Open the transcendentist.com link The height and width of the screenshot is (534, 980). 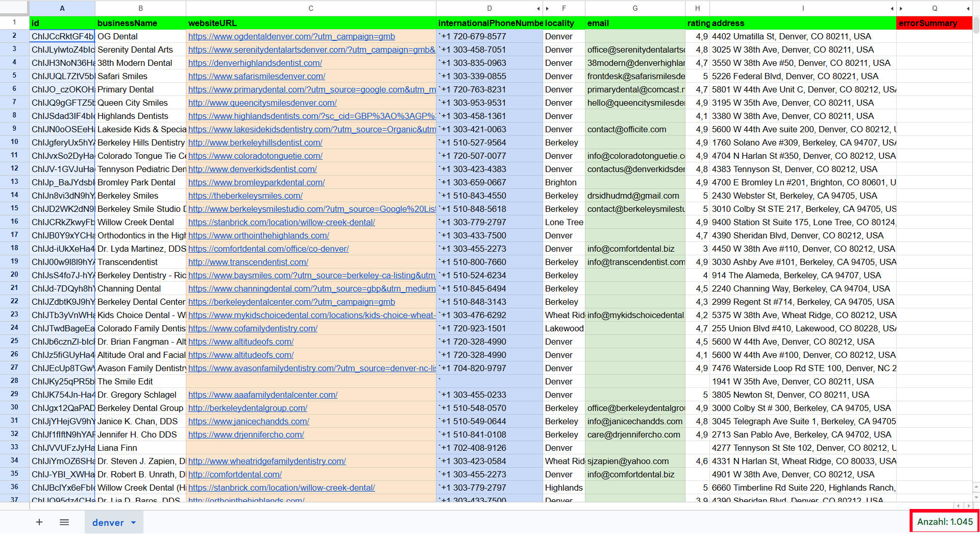(248, 262)
